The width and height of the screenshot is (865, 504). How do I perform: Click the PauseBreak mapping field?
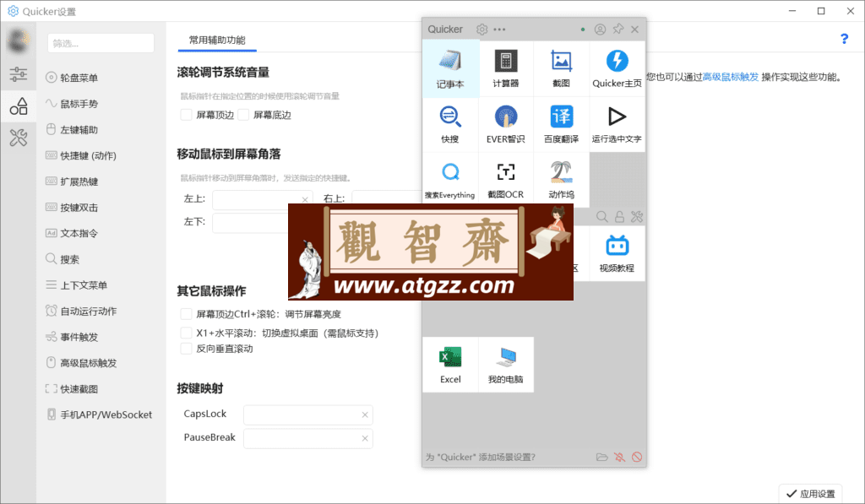coord(308,438)
